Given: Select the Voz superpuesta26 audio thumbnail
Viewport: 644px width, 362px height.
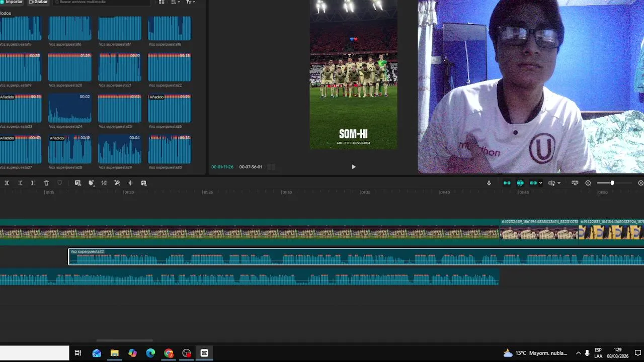Looking at the screenshot, I should (x=170, y=108).
